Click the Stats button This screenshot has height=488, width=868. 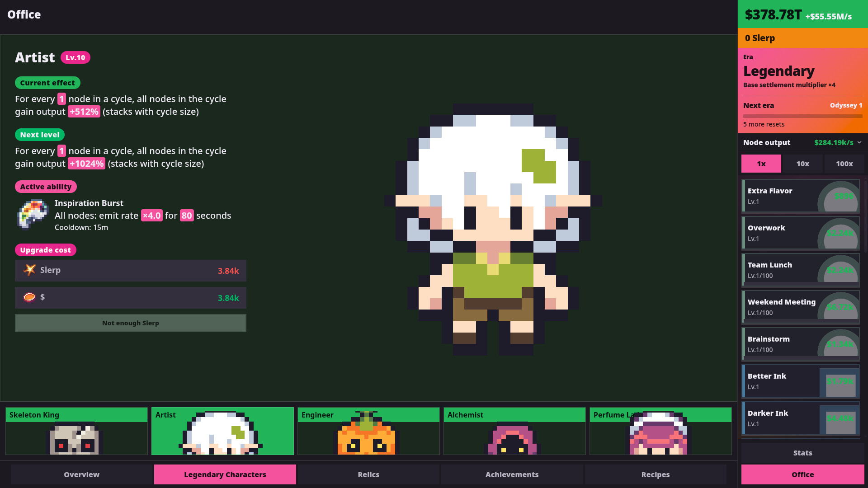[803, 453]
